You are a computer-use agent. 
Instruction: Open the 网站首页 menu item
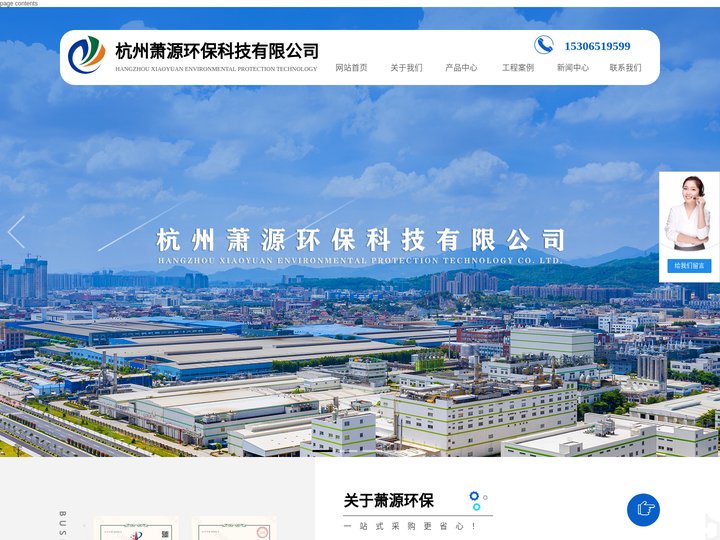pyautogui.click(x=351, y=68)
